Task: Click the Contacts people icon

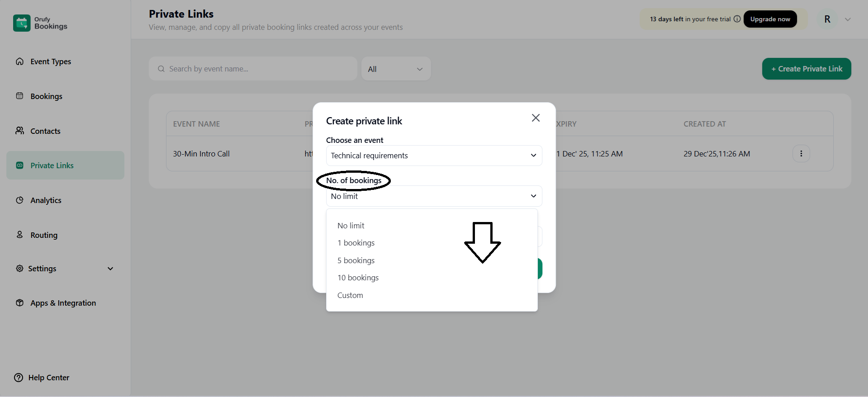Action: tap(19, 131)
